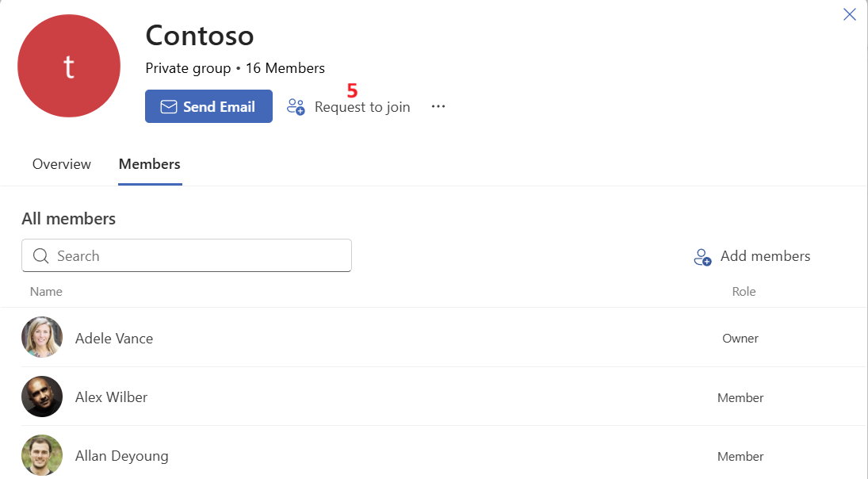Switch to the Overview tab
The height and width of the screenshot is (479, 868).
coord(62,164)
